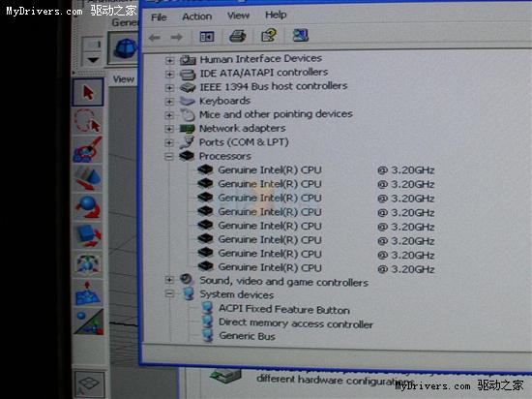Screen dimensions: 532x399
Task: Expand Human Interface Devices node
Action: 169,61
